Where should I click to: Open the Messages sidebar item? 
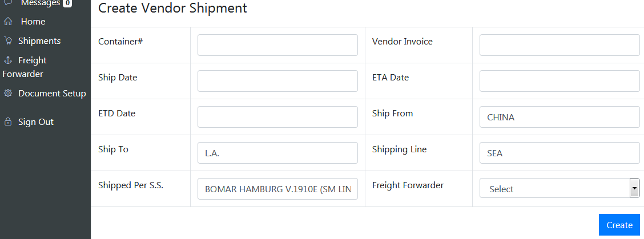(x=40, y=3)
